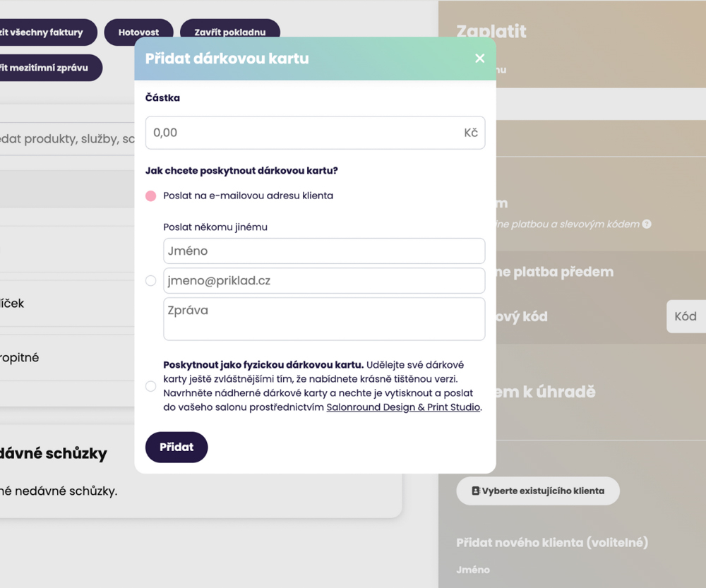Click the jmeno@priklad.cz email field
The image size is (706, 588).
pyautogui.click(x=323, y=281)
